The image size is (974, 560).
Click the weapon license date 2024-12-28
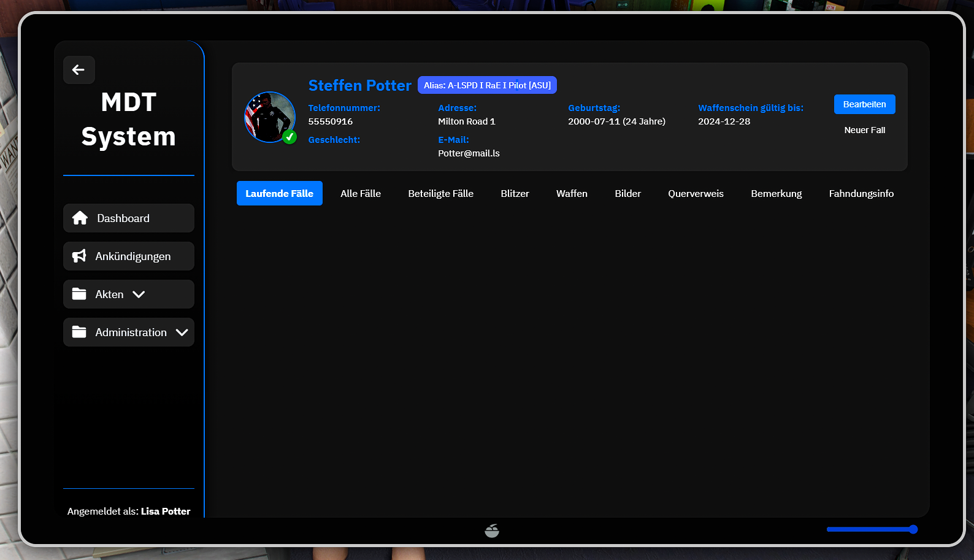tap(724, 121)
